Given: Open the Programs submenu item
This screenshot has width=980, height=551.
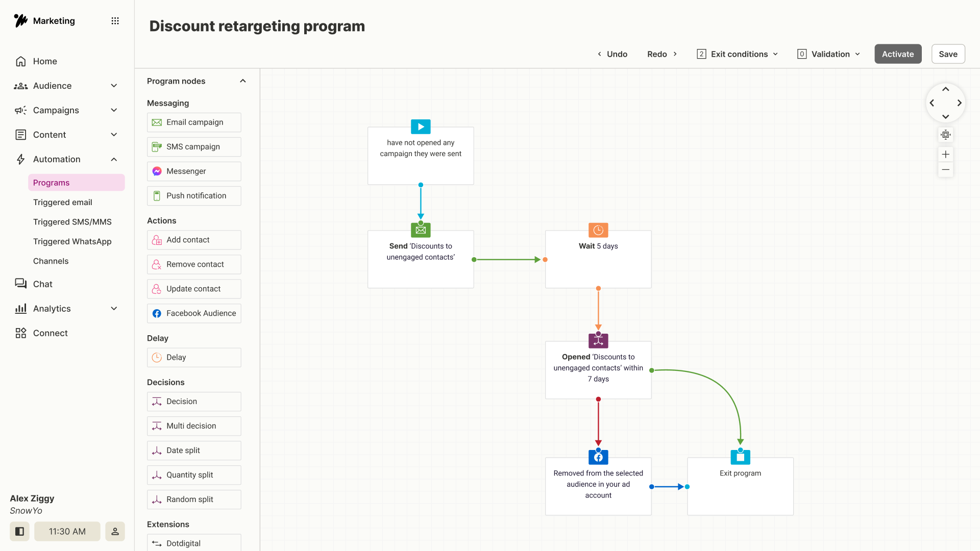Looking at the screenshot, I should pos(77,183).
